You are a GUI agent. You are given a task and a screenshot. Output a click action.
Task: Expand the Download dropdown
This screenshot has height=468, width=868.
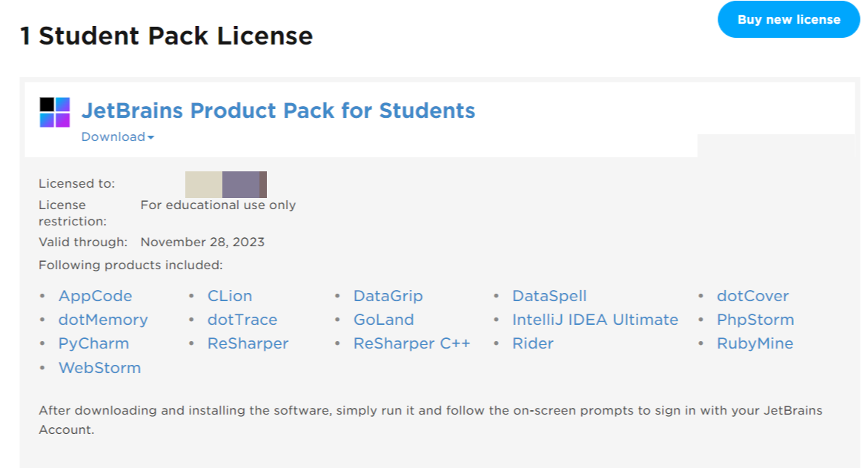(117, 136)
